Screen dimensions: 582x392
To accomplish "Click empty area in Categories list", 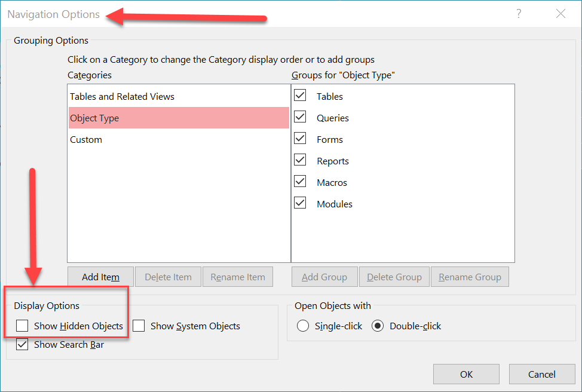I will click(179, 209).
